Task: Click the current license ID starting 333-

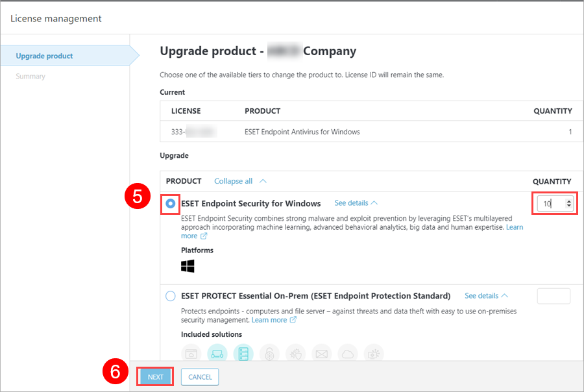Action: 193,132
